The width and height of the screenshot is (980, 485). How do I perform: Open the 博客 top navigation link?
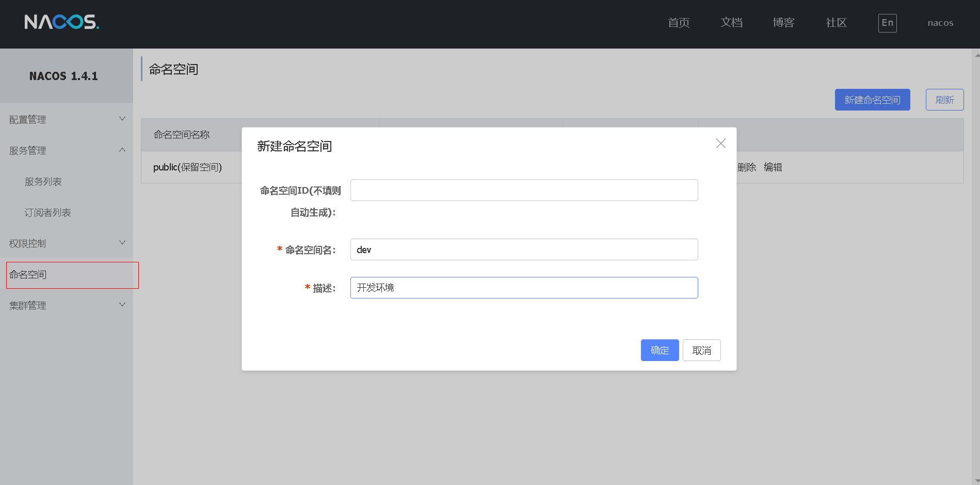[x=783, y=23]
